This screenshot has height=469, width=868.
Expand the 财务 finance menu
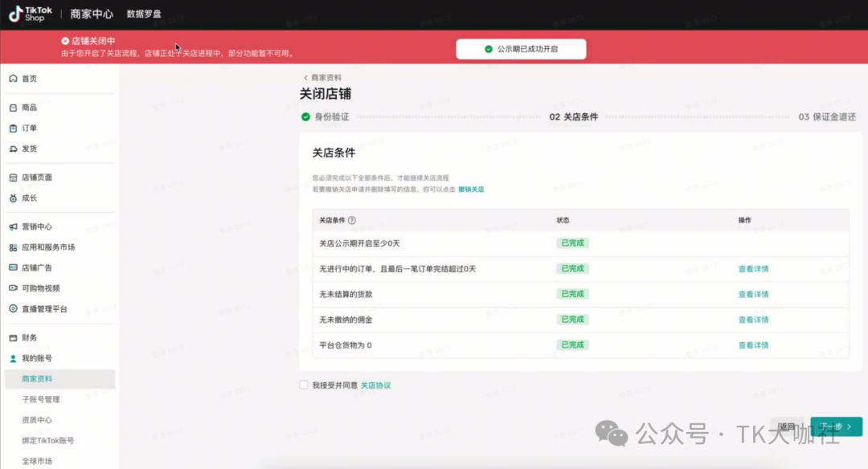29,338
